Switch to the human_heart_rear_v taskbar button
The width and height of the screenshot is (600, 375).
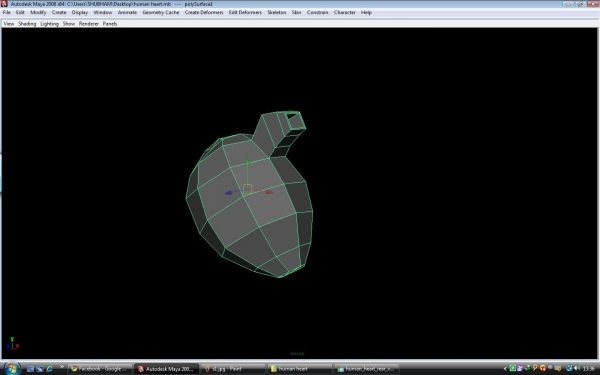coord(366,369)
